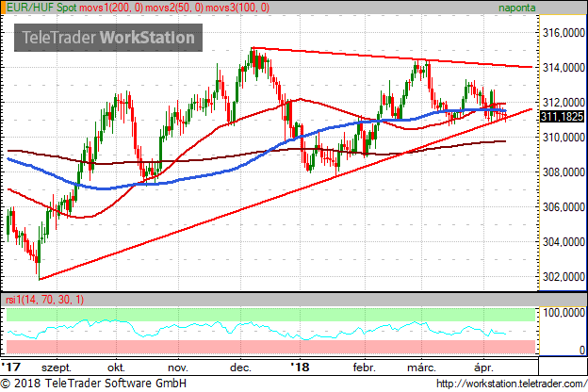
Task: Click the dec. month label on time axis
Action: click(x=240, y=367)
